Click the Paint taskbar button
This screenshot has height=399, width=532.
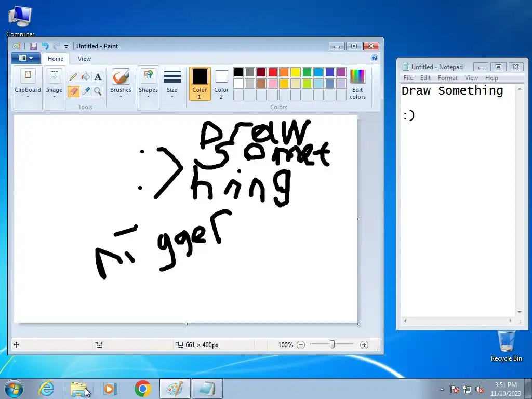(175, 389)
